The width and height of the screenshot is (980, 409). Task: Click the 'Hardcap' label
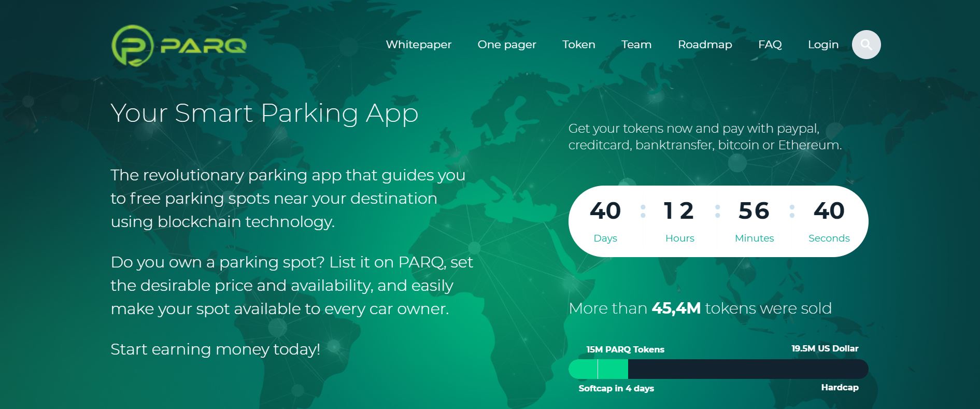[840, 387]
